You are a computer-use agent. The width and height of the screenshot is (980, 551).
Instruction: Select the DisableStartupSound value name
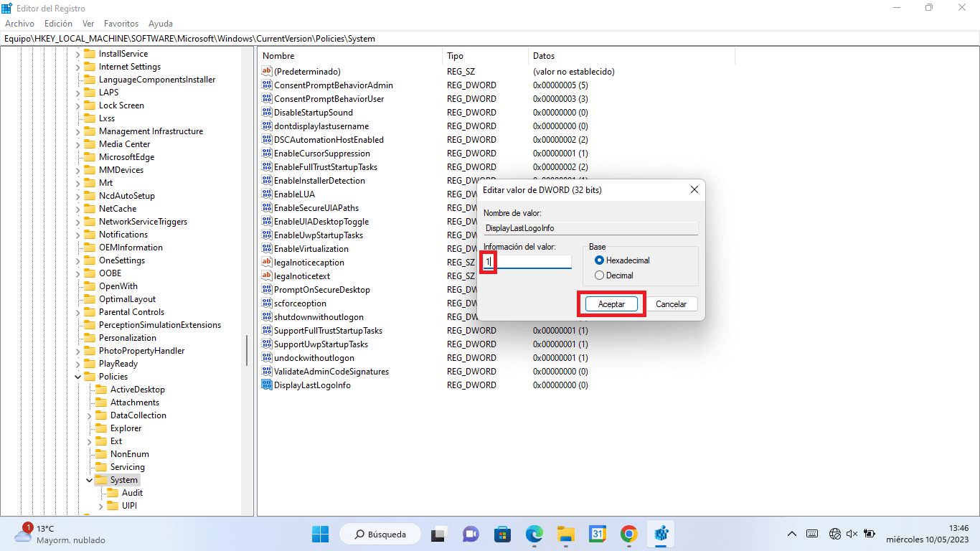click(x=314, y=113)
